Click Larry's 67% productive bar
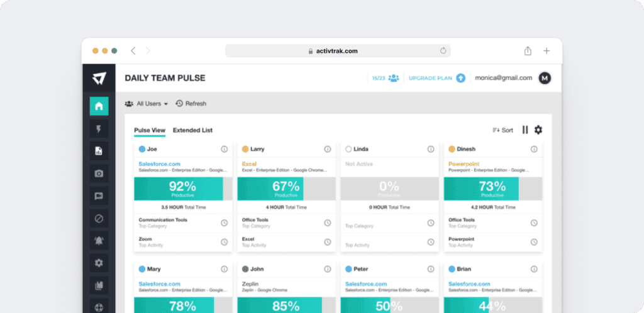This screenshot has width=644, height=313. click(286, 189)
